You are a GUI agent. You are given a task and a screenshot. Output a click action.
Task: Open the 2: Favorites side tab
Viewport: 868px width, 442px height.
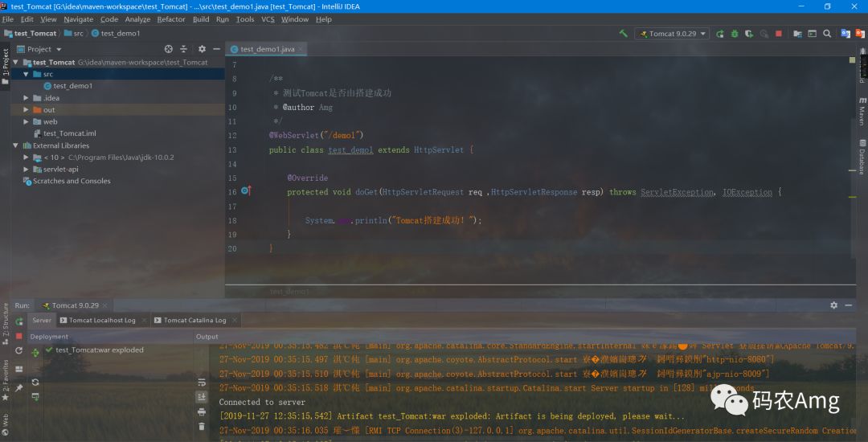[x=6, y=381]
